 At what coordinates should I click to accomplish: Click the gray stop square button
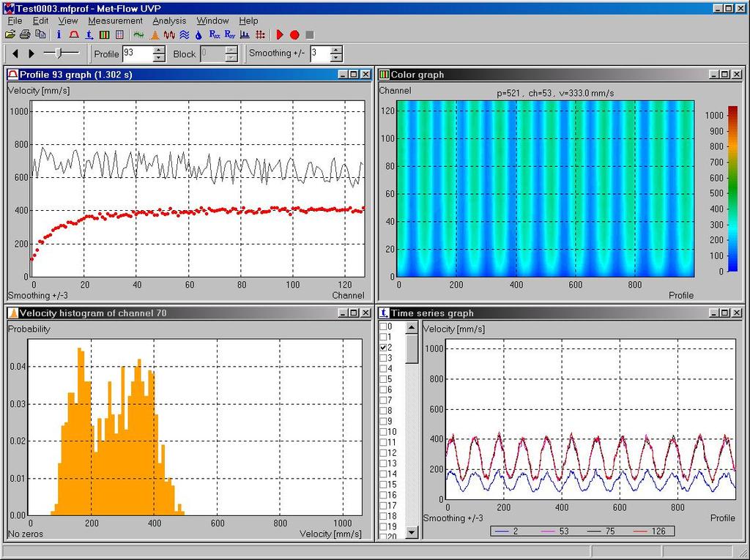tap(310, 35)
